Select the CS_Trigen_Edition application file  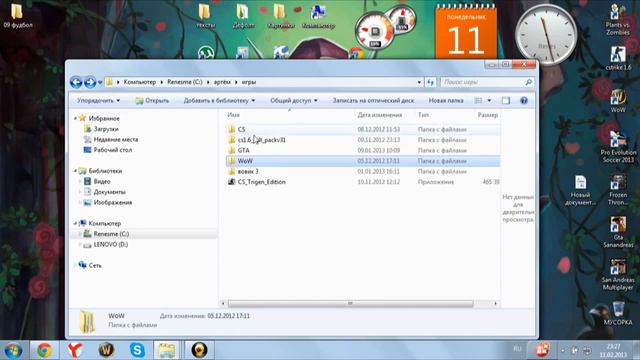coord(261,182)
